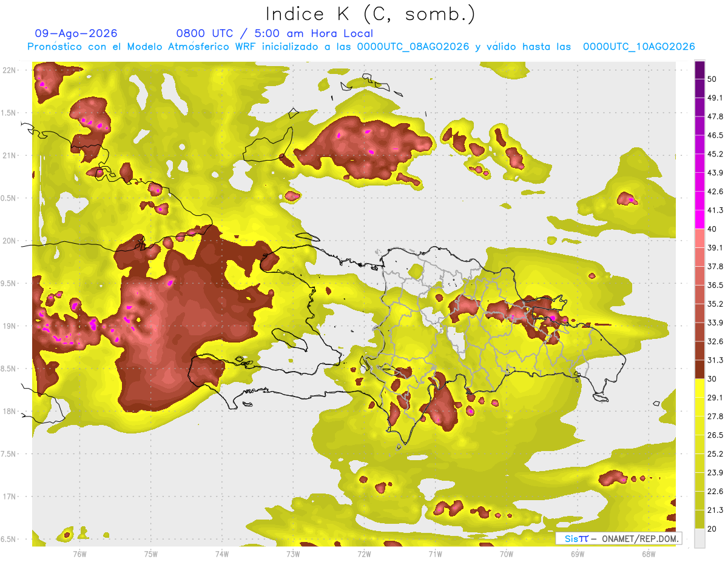Click the longitude label '71W'
The width and height of the screenshot is (728, 562).
click(435, 554)
